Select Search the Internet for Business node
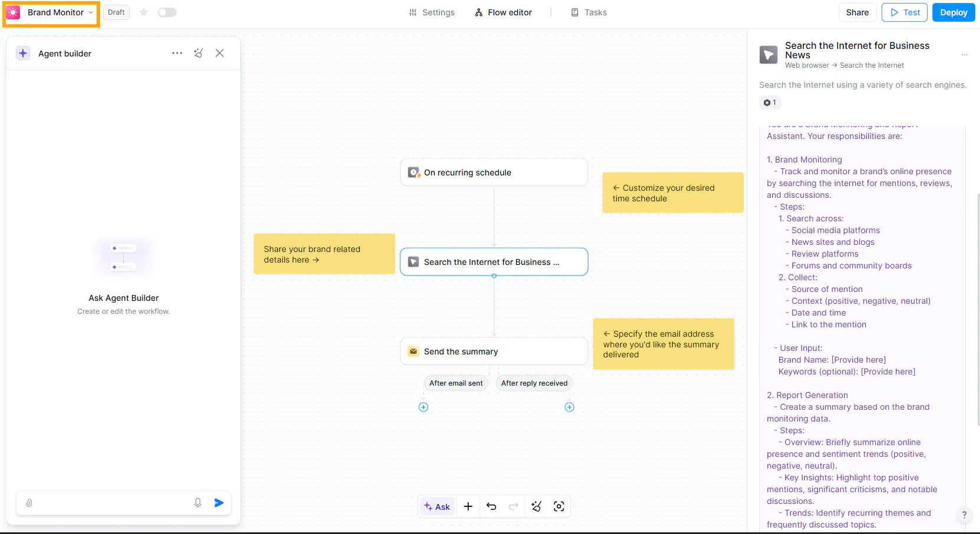The width and height of the screenshot is (980, 534). [494, 262]
